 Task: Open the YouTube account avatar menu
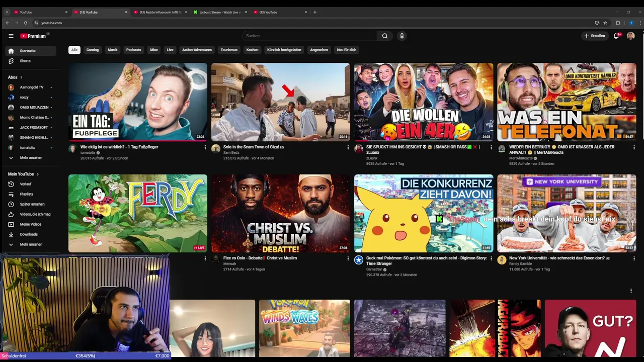(x=630, y=36)
